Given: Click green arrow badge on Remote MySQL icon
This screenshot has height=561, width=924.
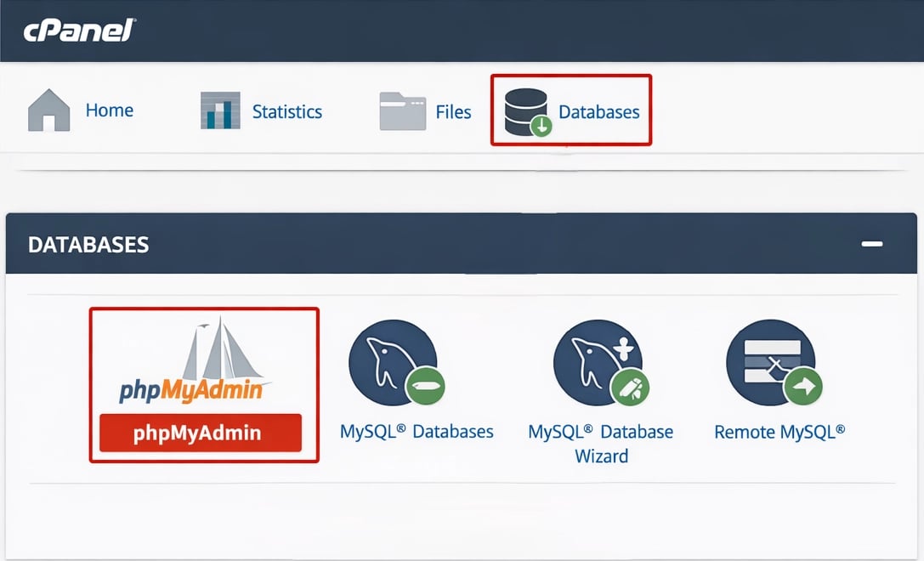Looking at the screenshot, I should pyautogui.click(x=802, y=388).
